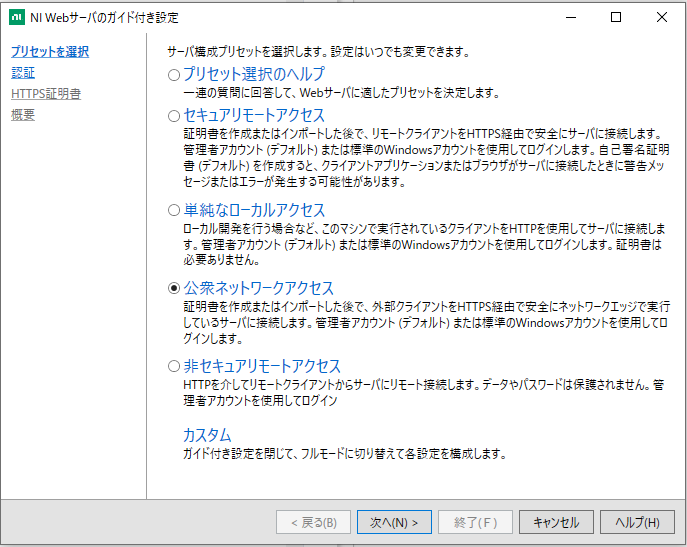Click the セキュアリモートアクセス heading text
Image resolution: width=687 pixels, height=547 pixels.
click(x=254, y=115)
